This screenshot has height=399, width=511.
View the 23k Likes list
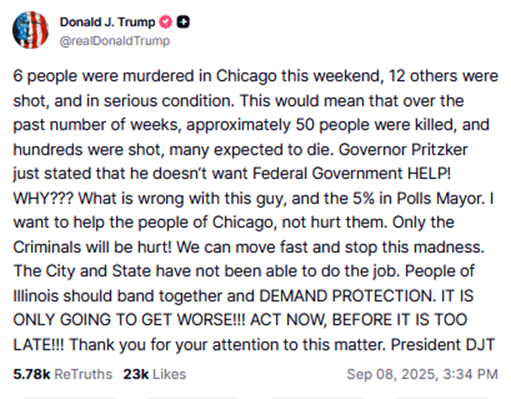[x=154, y=374]
